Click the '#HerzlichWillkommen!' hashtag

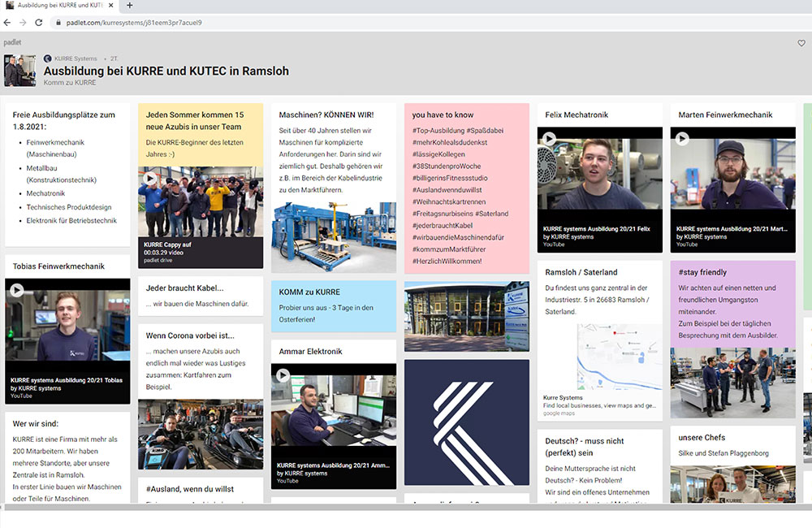point(447,261)
